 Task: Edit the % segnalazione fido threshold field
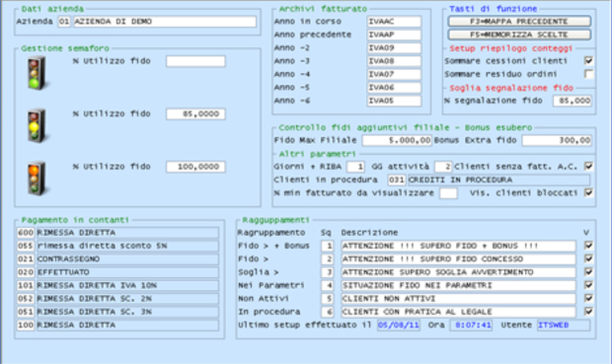pos(572,101)
